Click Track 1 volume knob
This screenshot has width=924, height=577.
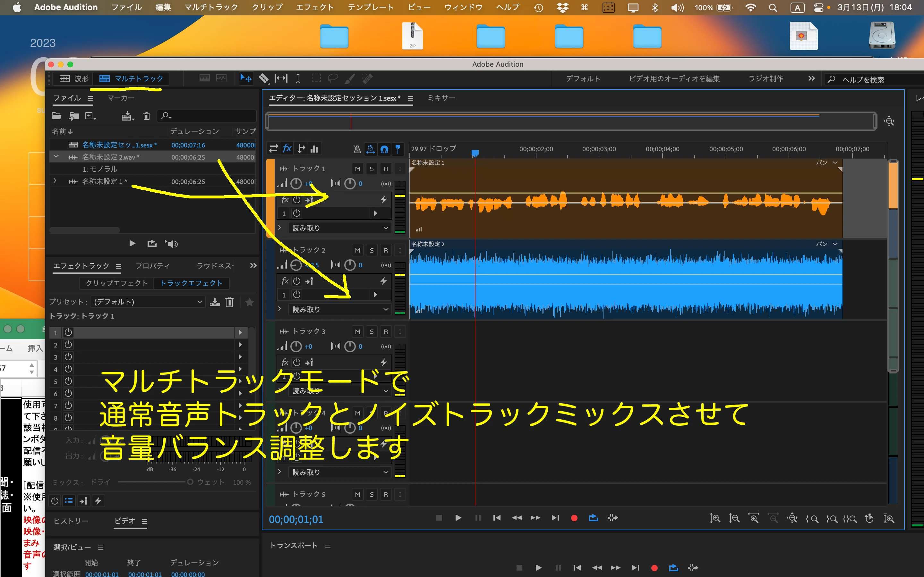point(296,184)
